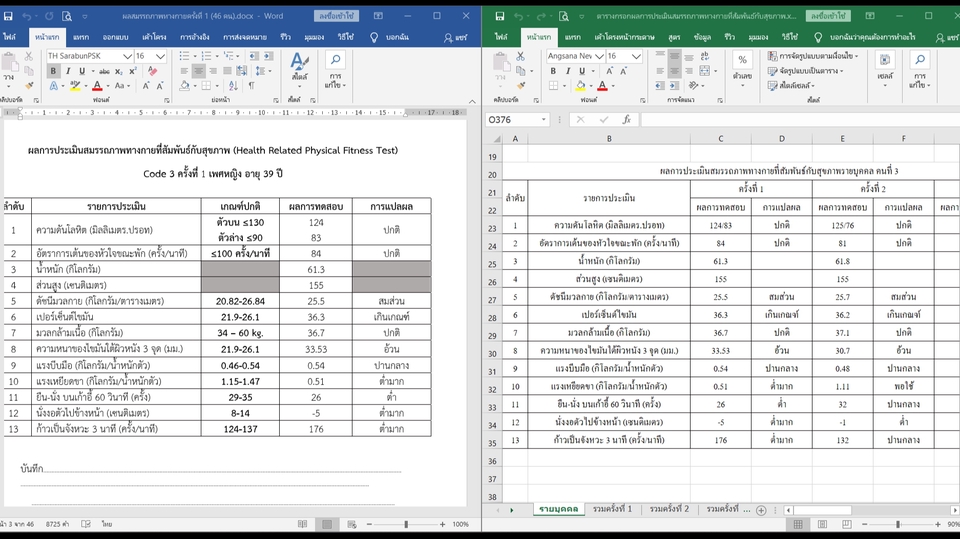The width and height of the screenshot is (960, 539).
Task: Switch to the รวมครั้งที่ 1 sheet tab
Action: (612, 509)
